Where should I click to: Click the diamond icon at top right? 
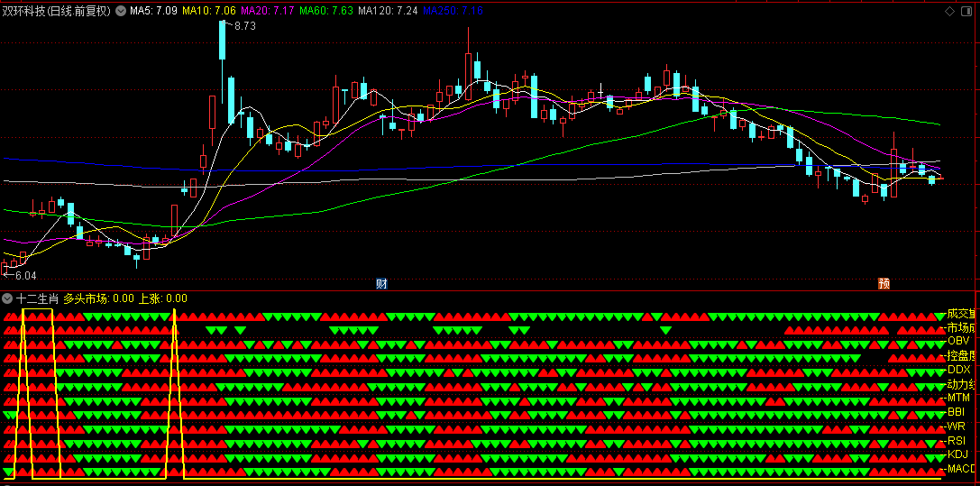point(950,11)
